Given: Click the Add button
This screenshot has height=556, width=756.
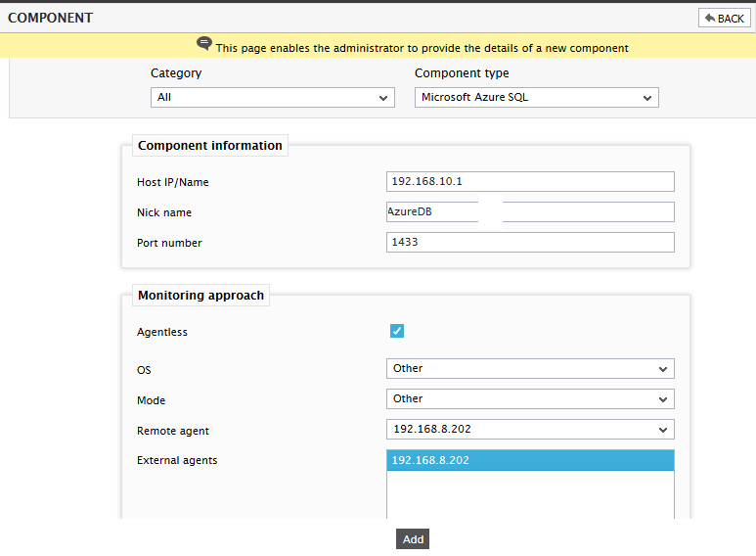Looking at the screenshot, I should 413,539.
